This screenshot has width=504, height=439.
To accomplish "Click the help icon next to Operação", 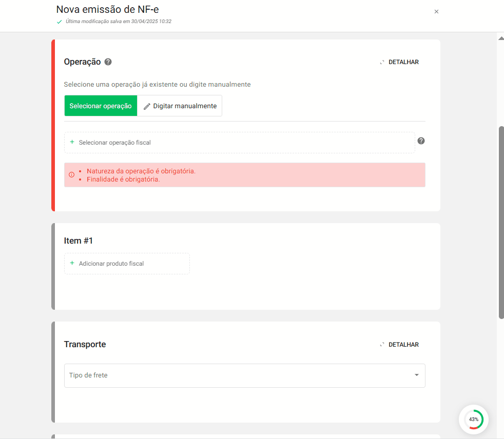I will tap(108, 62).
